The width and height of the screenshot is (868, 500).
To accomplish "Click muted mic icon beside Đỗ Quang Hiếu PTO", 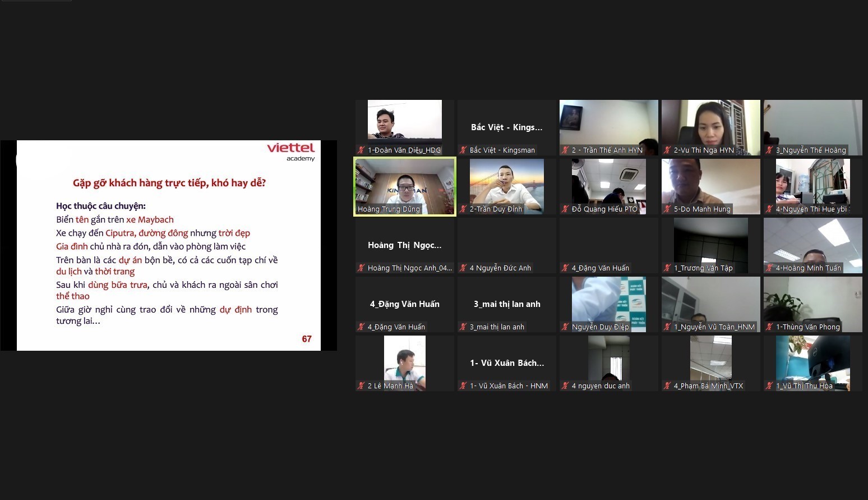I will tap(565, 209).
